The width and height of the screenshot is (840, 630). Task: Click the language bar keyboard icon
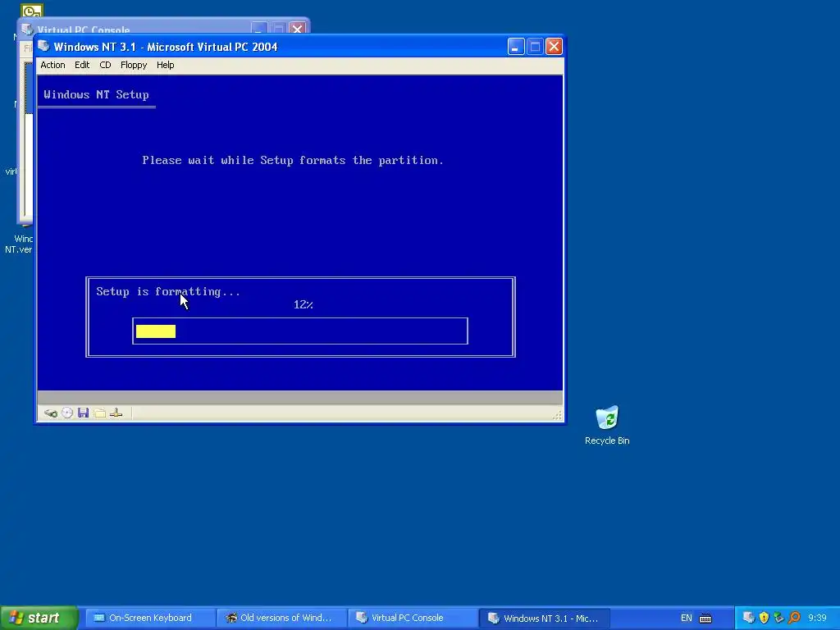click(x=705, y=619)
